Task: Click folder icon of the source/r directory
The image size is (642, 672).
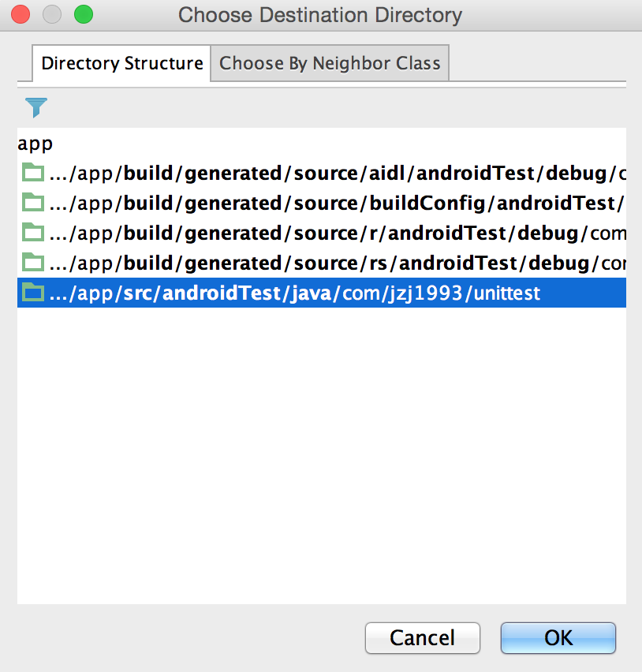Action: [x=33, y=233]
